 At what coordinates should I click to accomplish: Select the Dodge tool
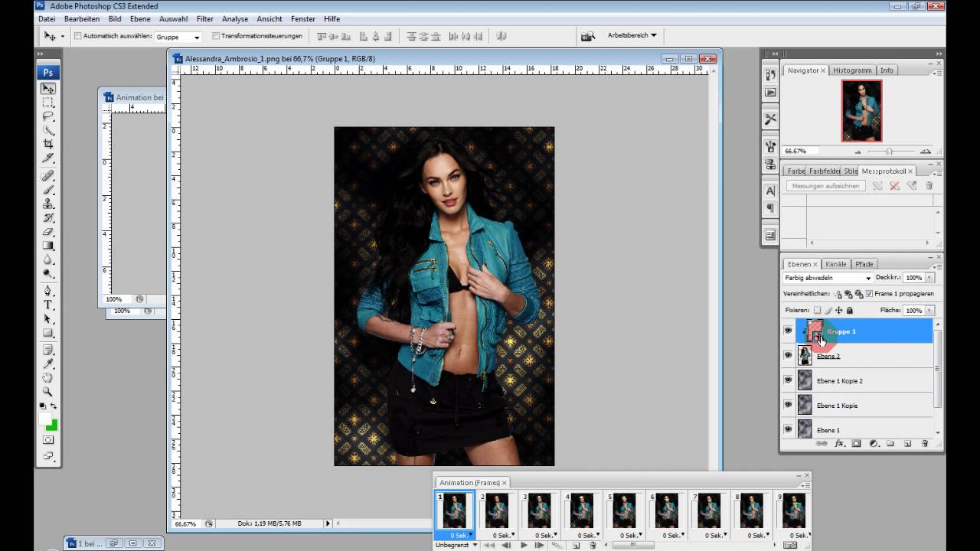coord(48,272)
